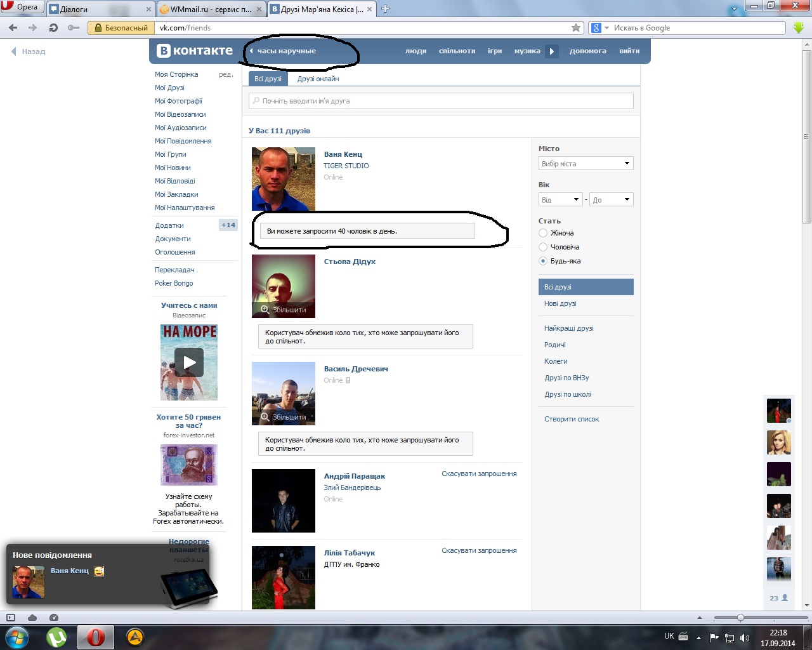Click the Opera icon in the taskbar
The image size is (812, 650).
(x=96, y=637)
